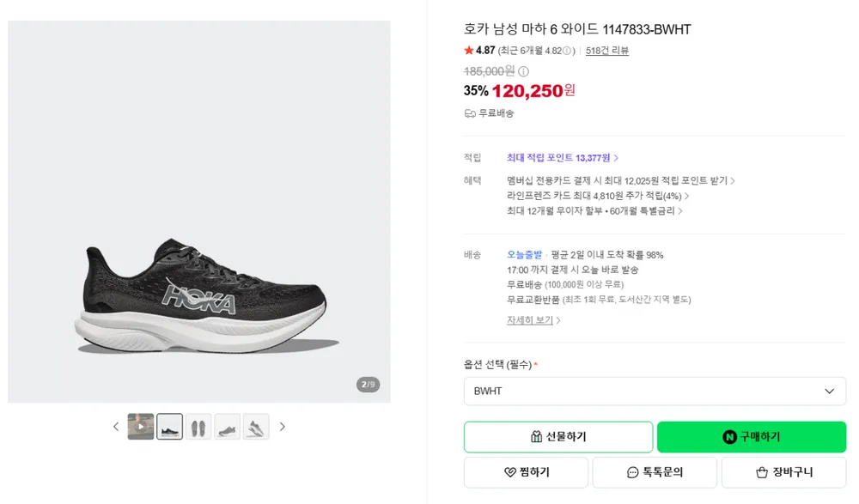The width and height of the screenshot is (859, 504).
Task: Expand 최대 적립 포인트 13,377원 details
Action: 563,158
